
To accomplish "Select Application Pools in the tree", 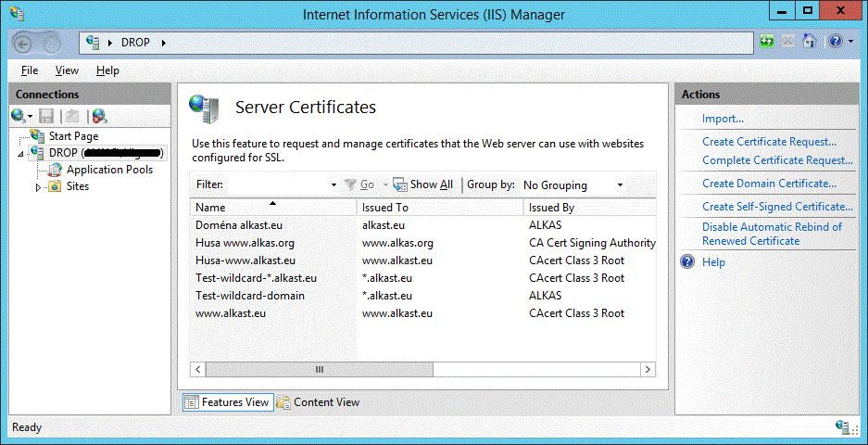I will click(x=109, y=170).
